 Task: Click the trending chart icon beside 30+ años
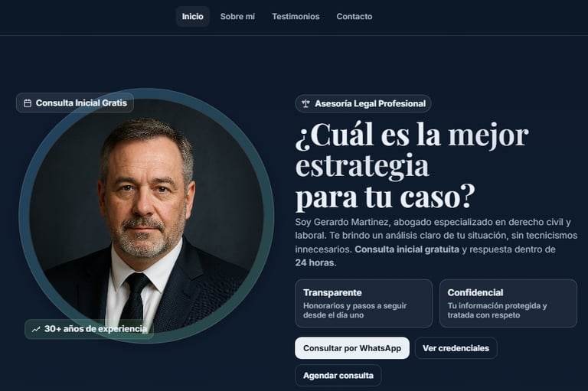coord(36,329)
